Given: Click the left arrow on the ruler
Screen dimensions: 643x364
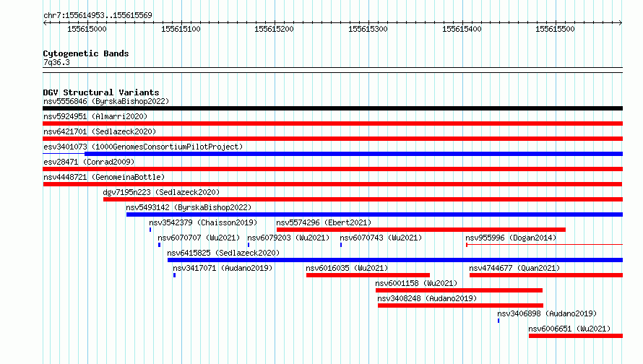Looking at the screenshot, I should pos(45,23).
